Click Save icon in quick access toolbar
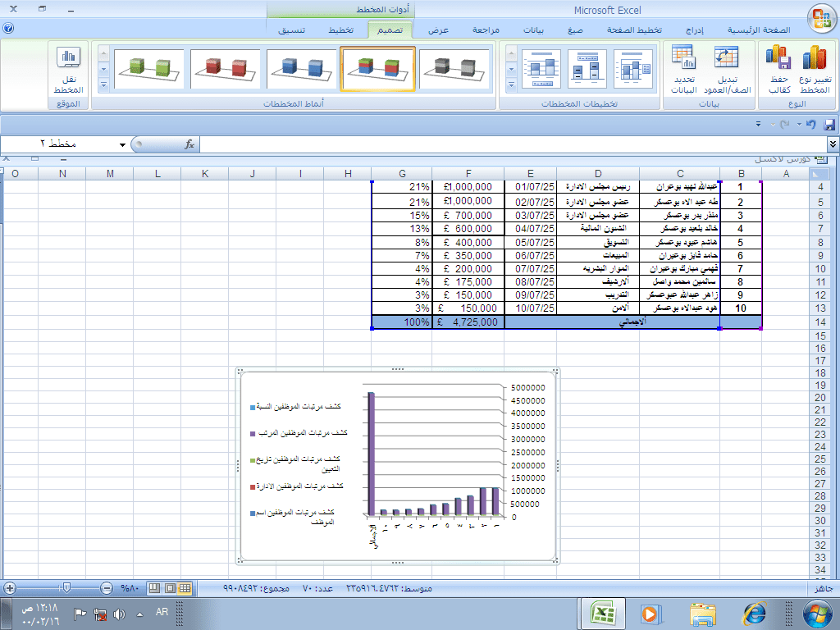 click(829, 124)
